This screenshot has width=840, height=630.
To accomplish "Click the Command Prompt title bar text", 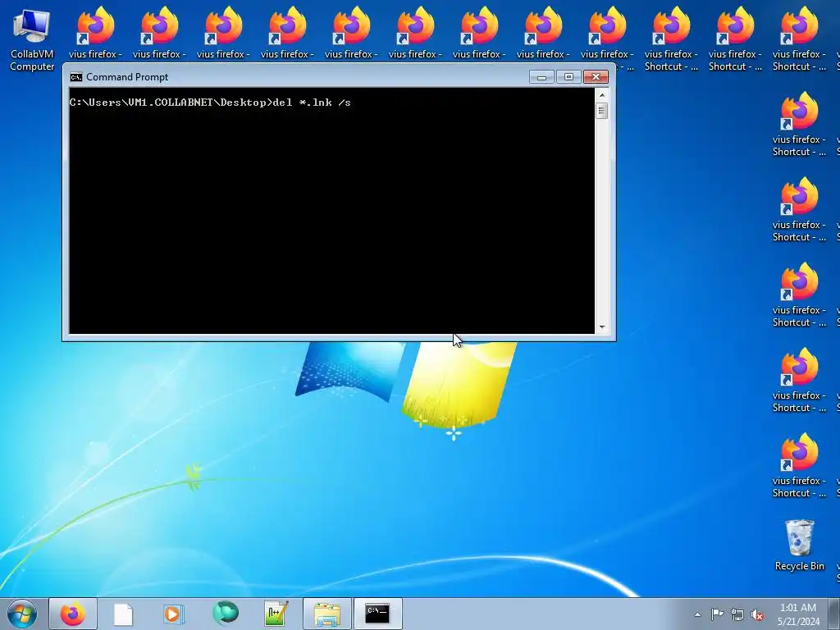I will [x=127, y=77].
